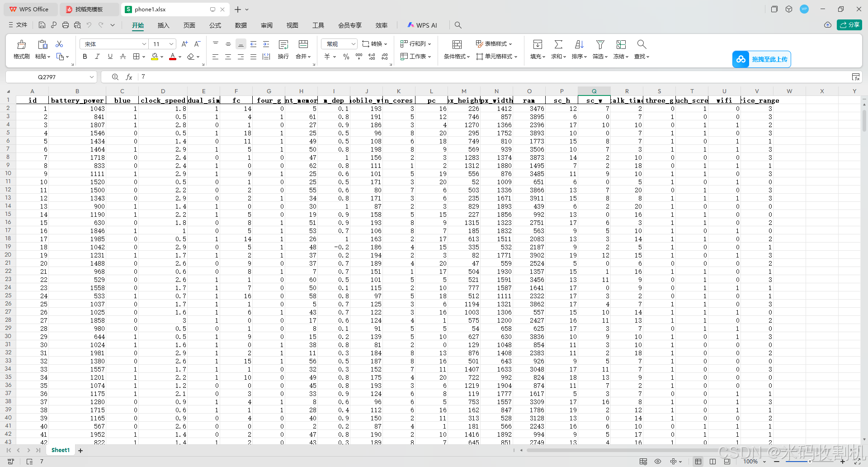
Task: Click the Save icon in quick access bar
Action: click(42, 25)
